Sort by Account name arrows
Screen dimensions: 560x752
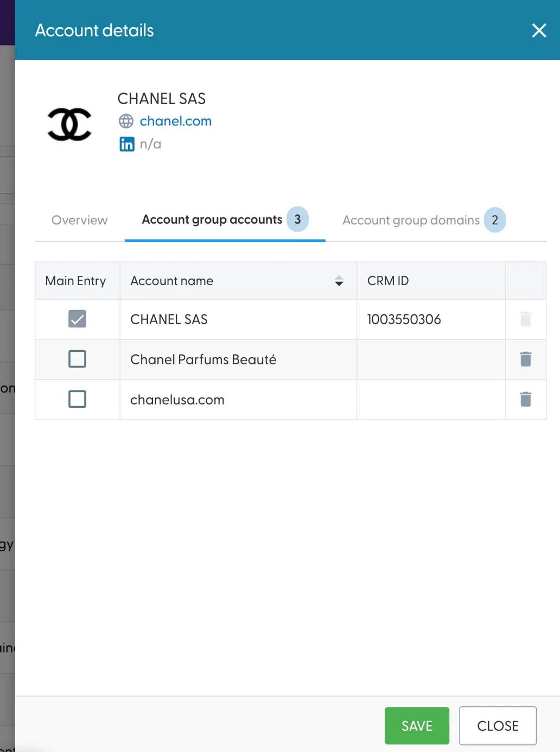click(339, 281)
